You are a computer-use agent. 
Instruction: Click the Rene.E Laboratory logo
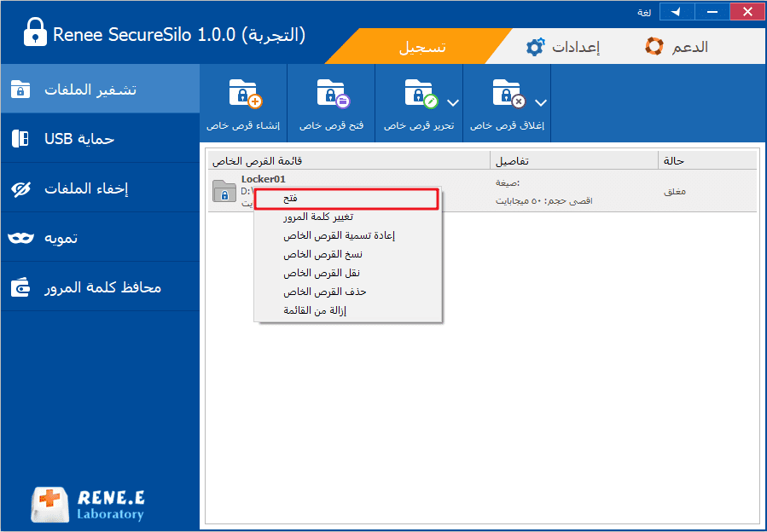pos(87,504)
